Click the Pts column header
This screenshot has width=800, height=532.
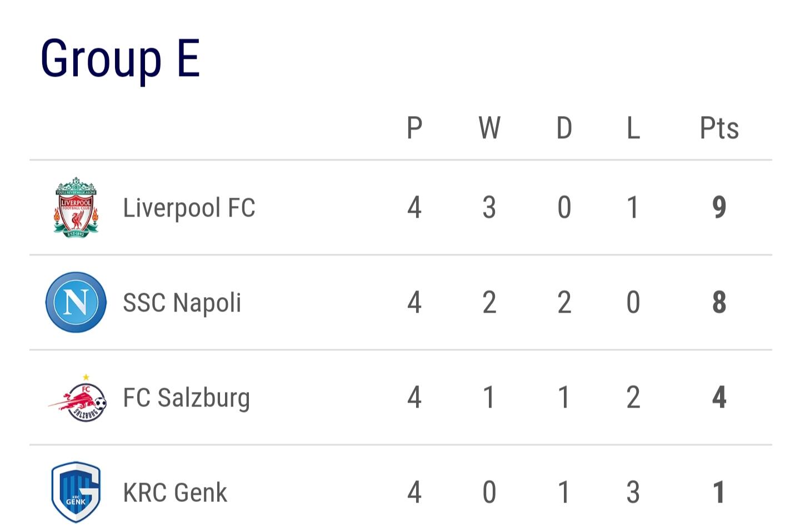719,128
